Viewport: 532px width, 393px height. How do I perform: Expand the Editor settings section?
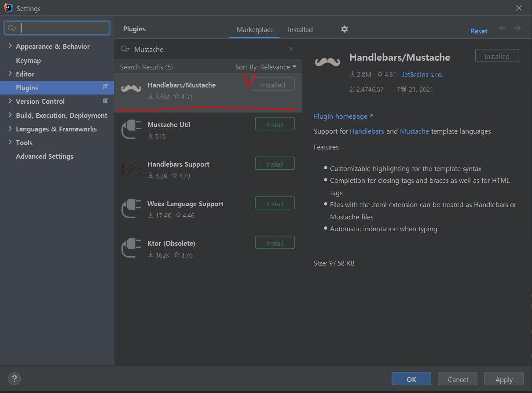click(x=11, y=74)
